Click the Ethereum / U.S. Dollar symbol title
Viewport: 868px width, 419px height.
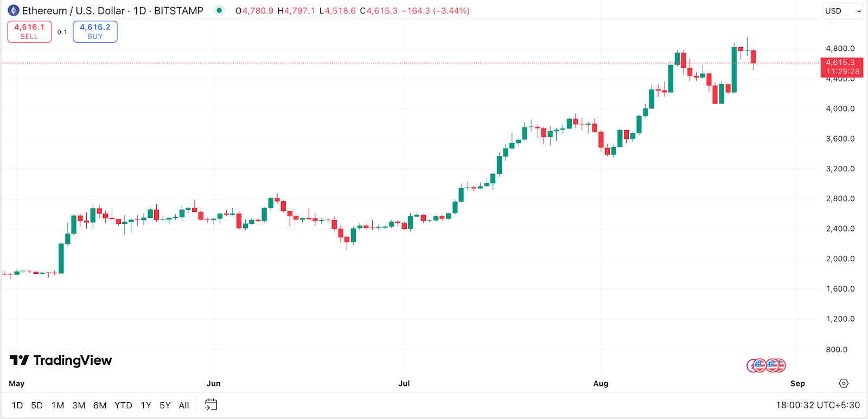(x=73, y=10)
